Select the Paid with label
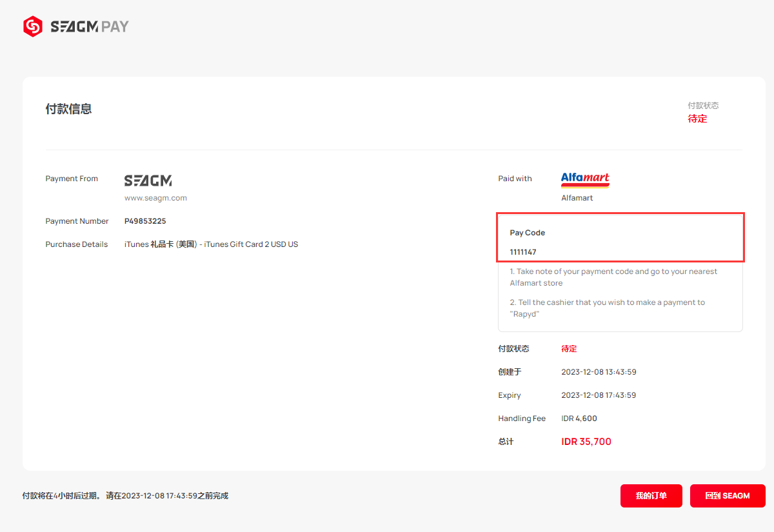This screenshot has width=774, height=532. tap(515, 179)
